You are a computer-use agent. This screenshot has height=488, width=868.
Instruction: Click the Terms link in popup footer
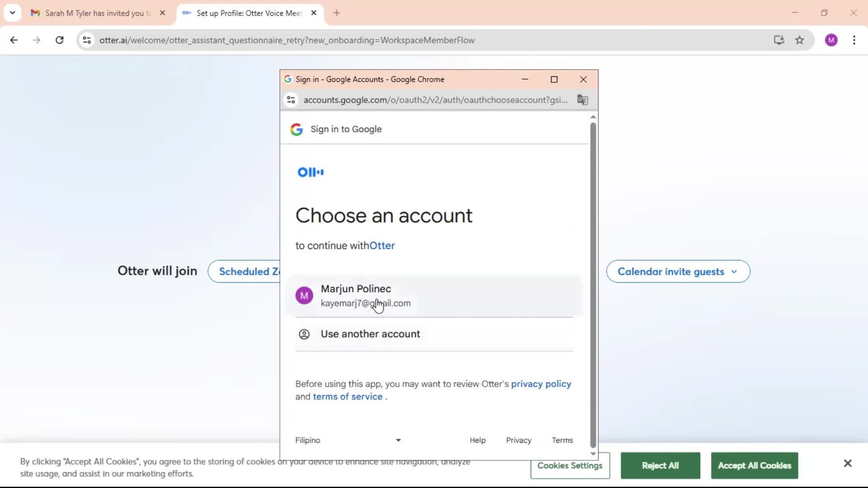click(562, 440)
